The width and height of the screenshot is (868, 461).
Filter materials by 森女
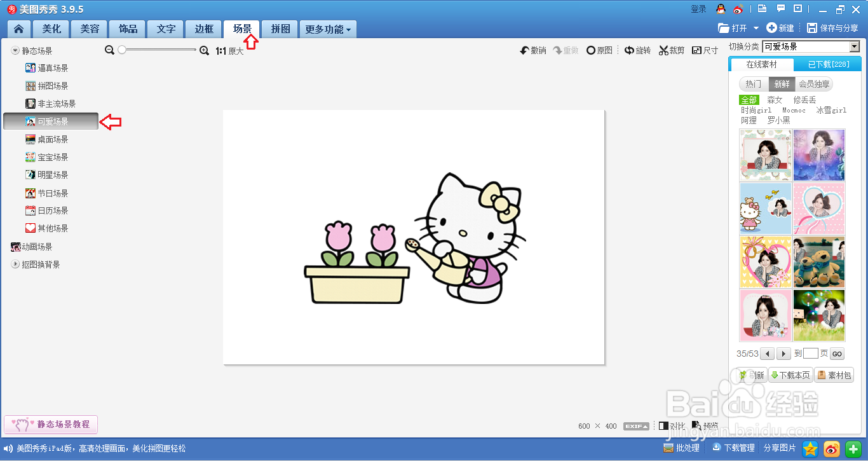tap(775, 100)
